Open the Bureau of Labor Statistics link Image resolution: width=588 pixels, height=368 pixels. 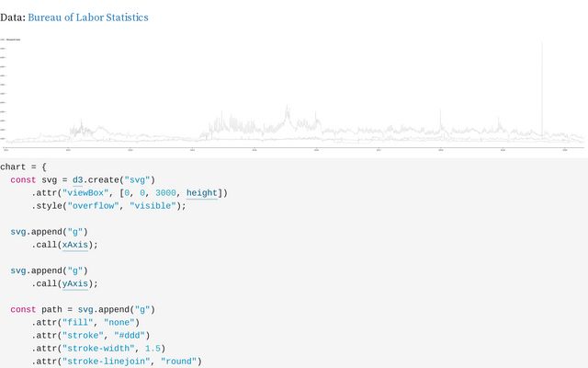coord(88,17)
